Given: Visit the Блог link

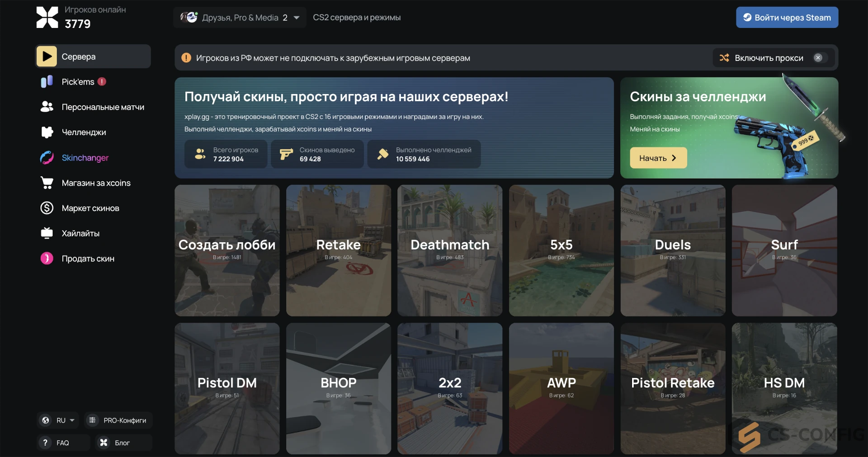Looking at the screenshot, I should click(x=123, y=443).
